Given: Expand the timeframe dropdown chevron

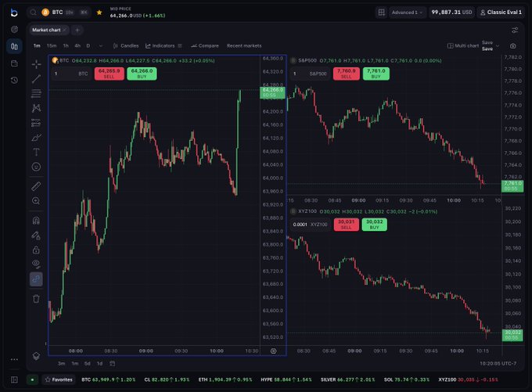Looking at the screenshot, I should point(101,46).
